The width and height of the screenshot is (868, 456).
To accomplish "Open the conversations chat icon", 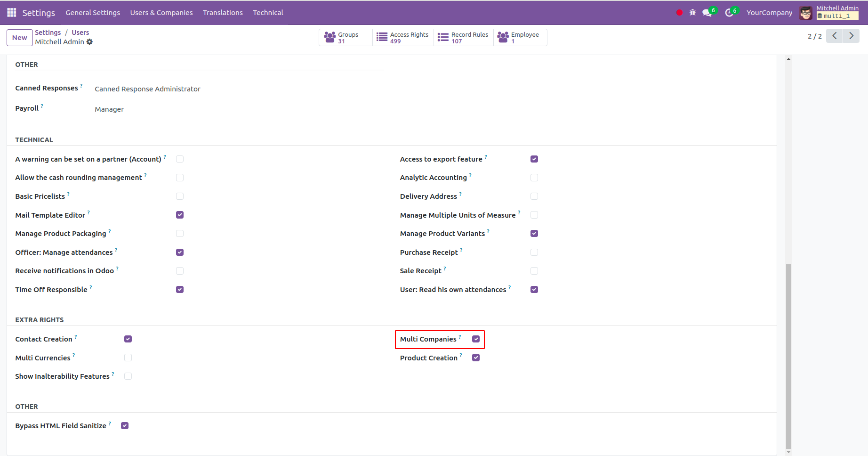I will coord(707,13).
